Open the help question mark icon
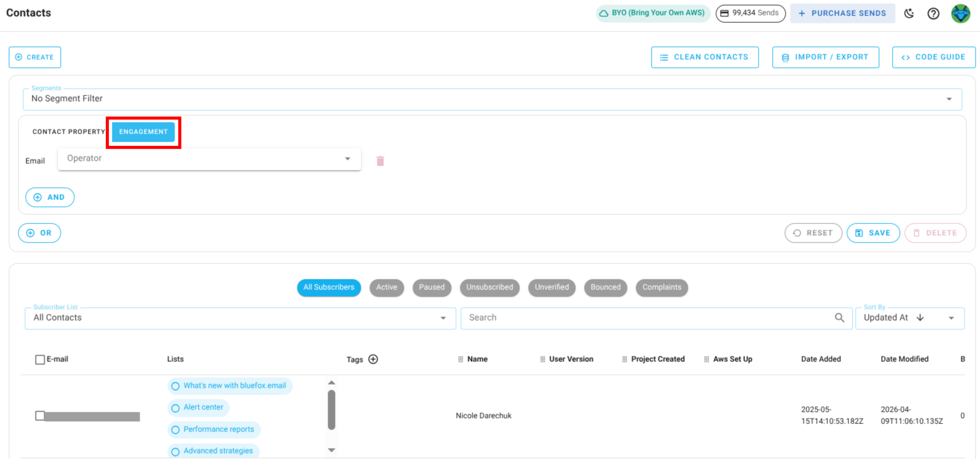The image size is (980, 459). pyautogui.click(x=933, y=13)
